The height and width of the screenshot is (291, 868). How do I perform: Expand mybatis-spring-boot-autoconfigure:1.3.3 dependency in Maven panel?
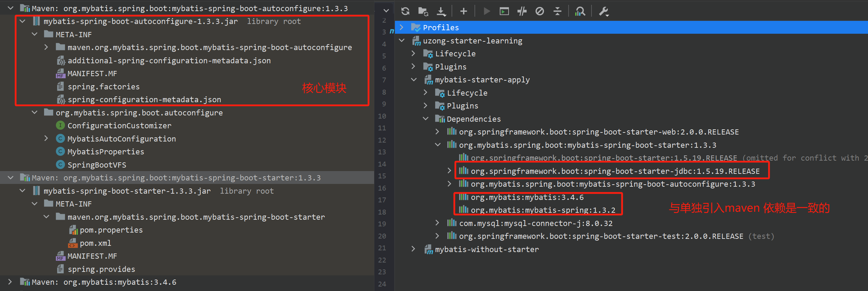pyautogui.click(x=449, y=184)
